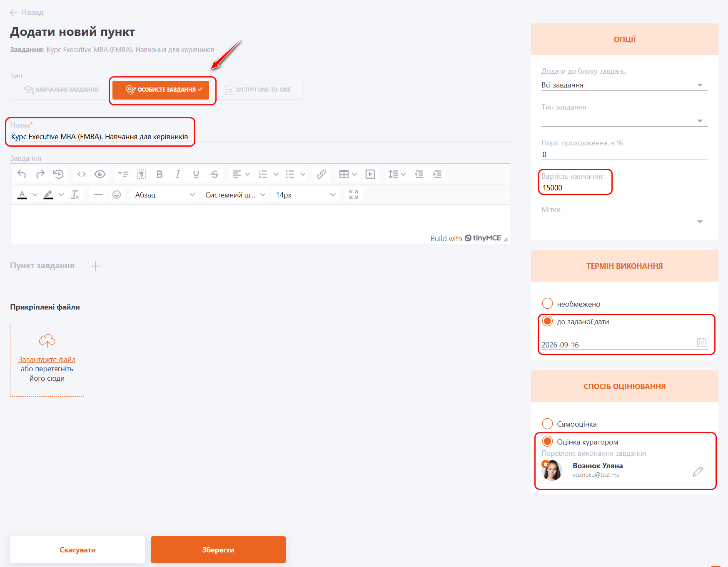Image resolution: width=728 pixels, height=567 pixels.
Task: Select the 'необмежено' deadline option
Action: [x=547, y=304]
